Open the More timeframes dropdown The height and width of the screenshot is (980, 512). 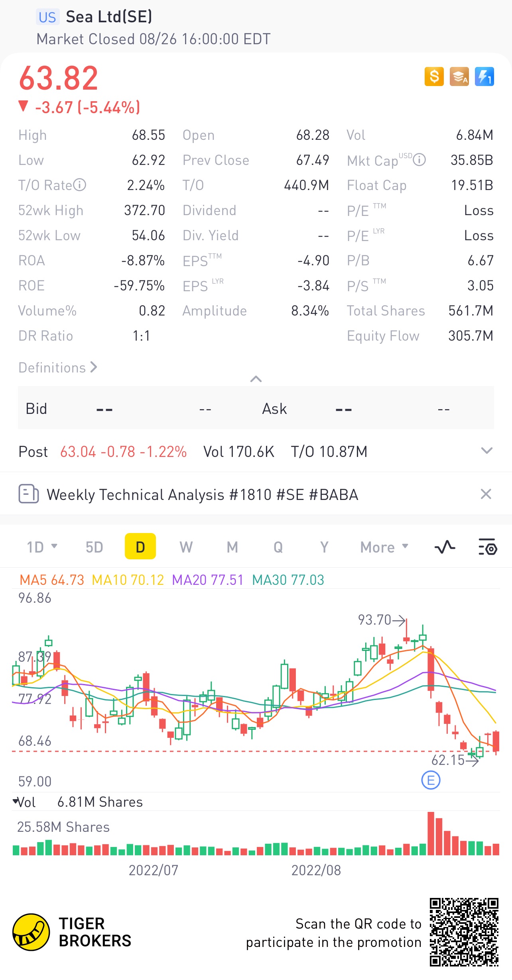[x=384, y=547]
